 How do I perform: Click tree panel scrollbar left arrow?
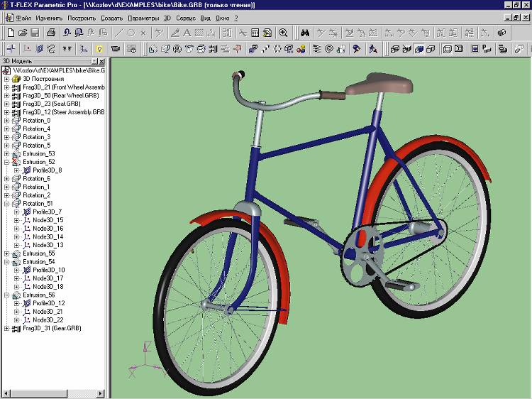coord(6,394)
